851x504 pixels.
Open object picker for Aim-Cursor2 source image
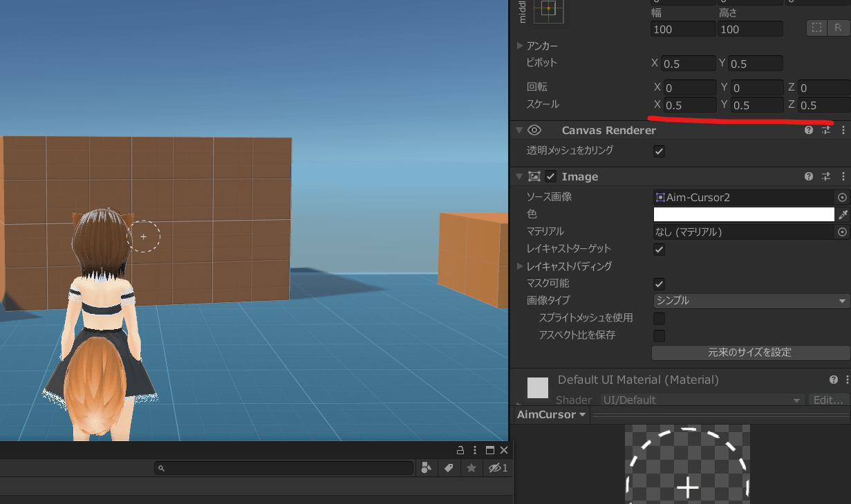coord(842,197)
